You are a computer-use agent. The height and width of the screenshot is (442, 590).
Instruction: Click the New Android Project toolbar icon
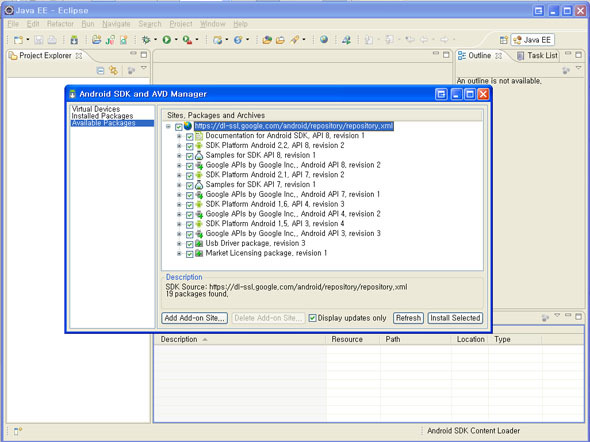coord(96,40)
